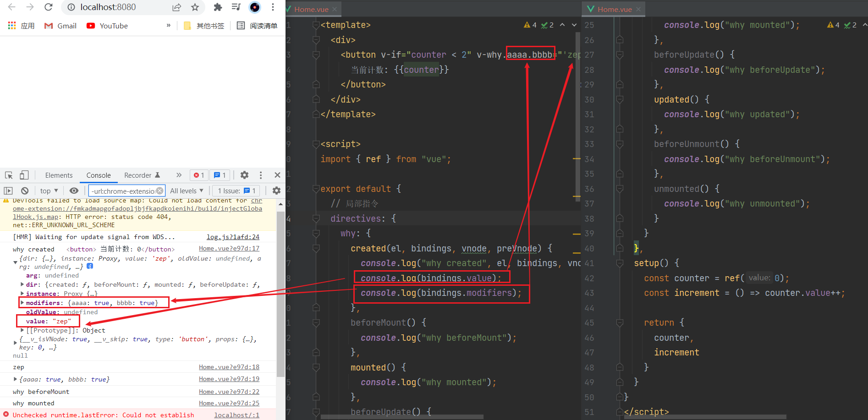Screen dimensions: 868x420
Task: Open Home.vue?e97d:22 source link
Action: coord(229,392)
